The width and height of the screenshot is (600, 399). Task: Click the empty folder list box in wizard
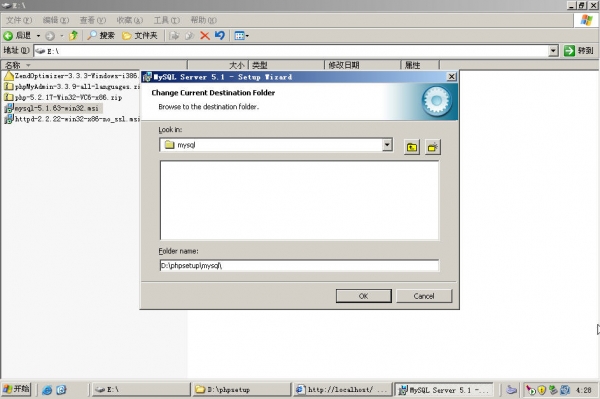point(299,200)
